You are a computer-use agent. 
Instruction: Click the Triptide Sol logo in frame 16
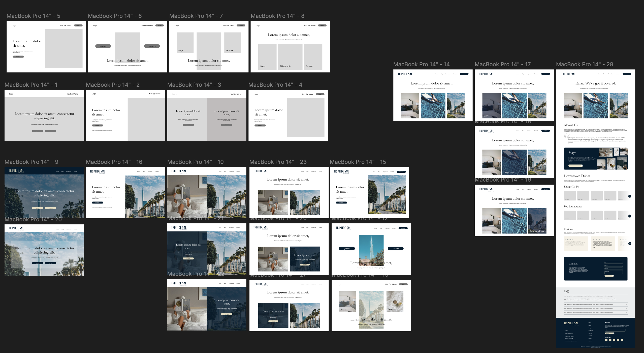click(98, 172)
